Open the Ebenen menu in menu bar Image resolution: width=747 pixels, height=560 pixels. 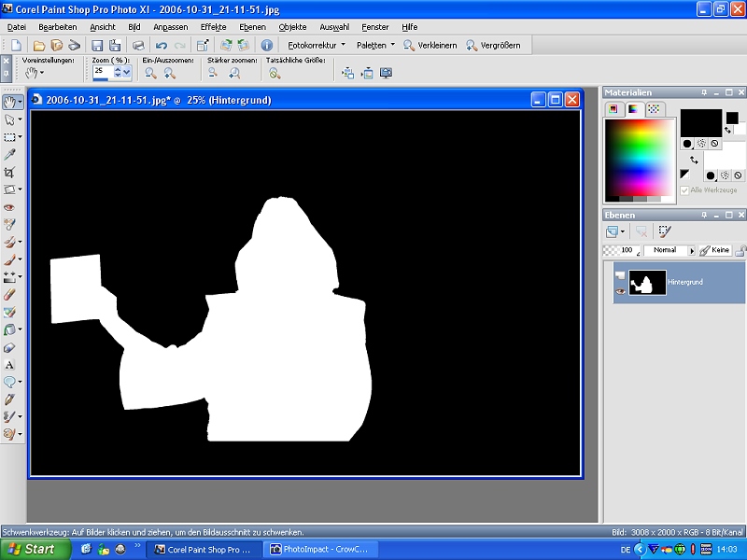click(252, 27)
